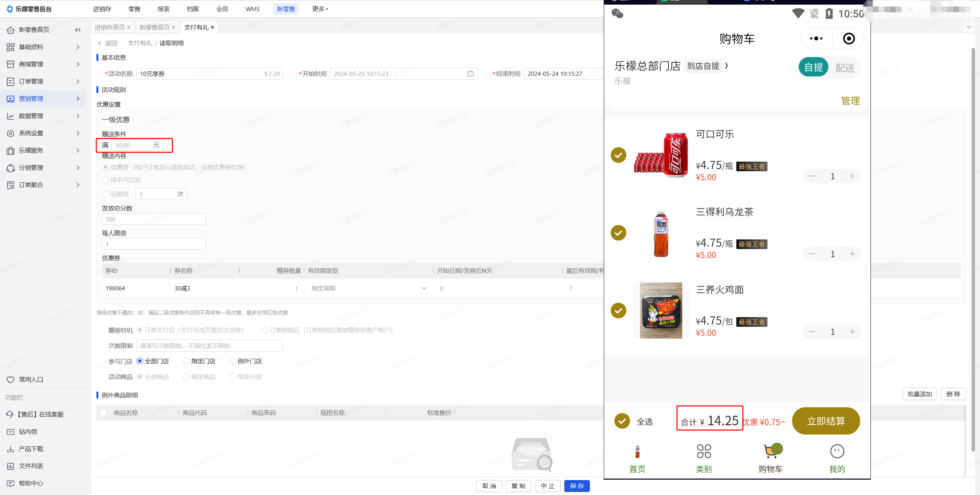The image size is (980, 495).
Task: Open the 报表 top menu
Action: point(163,9)
